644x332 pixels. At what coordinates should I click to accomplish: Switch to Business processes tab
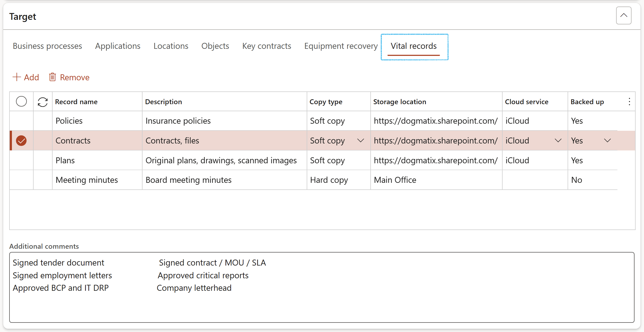(x=47, y=46)
